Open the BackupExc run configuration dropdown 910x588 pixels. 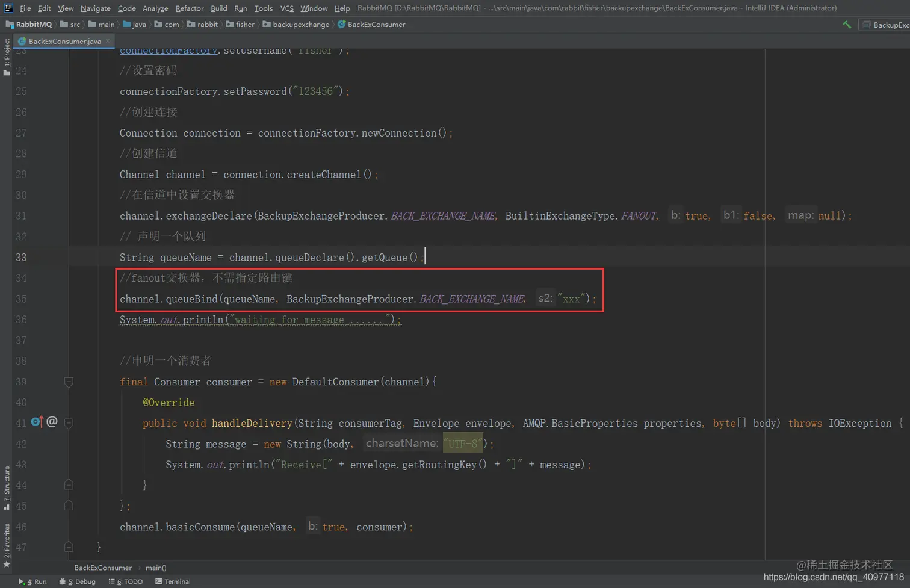tap(885, 25)
